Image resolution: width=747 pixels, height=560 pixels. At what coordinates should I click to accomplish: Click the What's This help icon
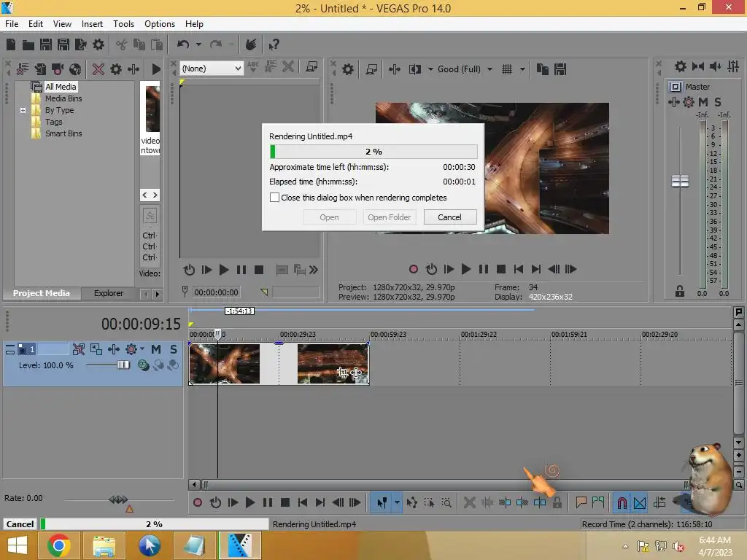coord(274,44)
